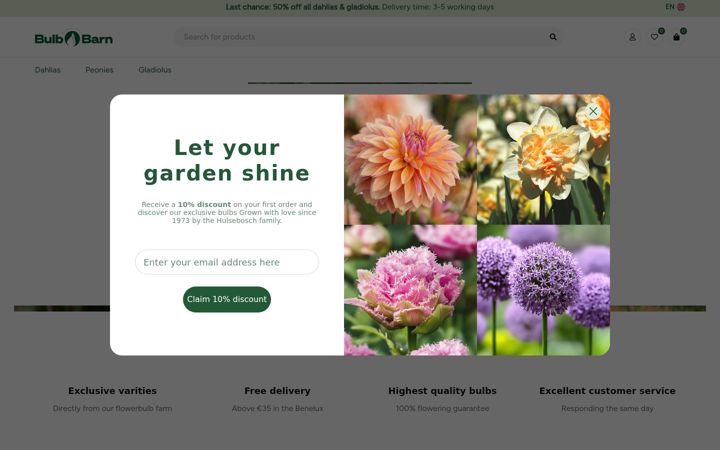Image resolution: width=720 pixels, height=450 pixels.
Task: Click the Excellent customer service heading
Action: tap(607, 391)
